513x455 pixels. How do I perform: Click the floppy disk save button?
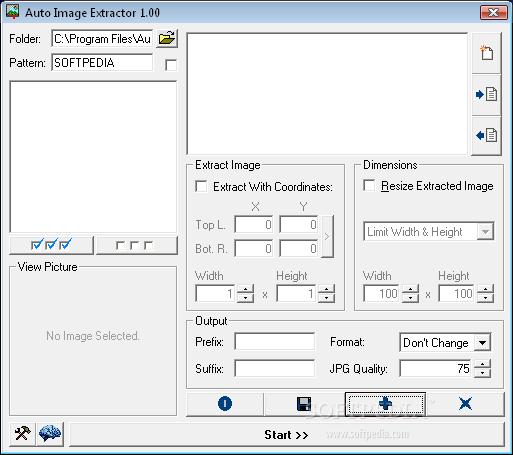coord(304,404)
